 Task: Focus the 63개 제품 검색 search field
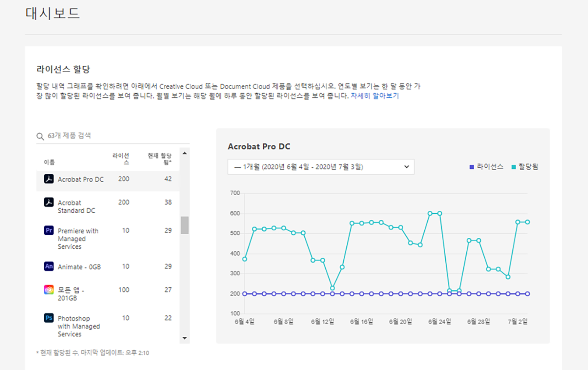pyautogui.click(x=113, y=136)
